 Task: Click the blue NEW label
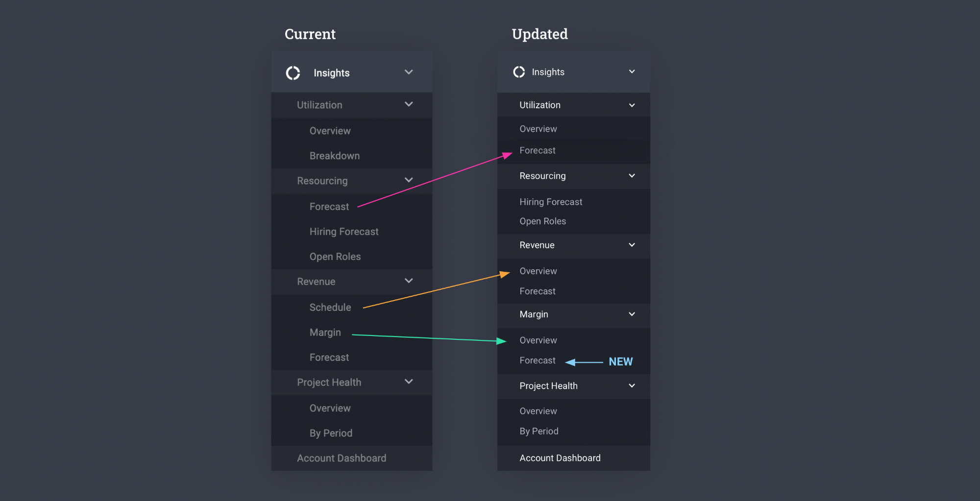(x=621, y=361)
